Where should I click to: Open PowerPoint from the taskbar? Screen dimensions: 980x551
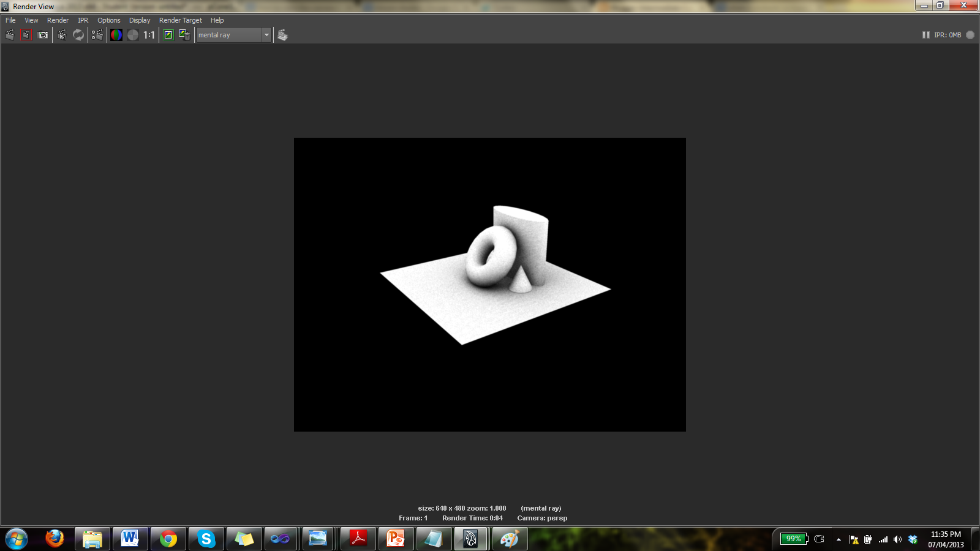(x=396, y=539)
